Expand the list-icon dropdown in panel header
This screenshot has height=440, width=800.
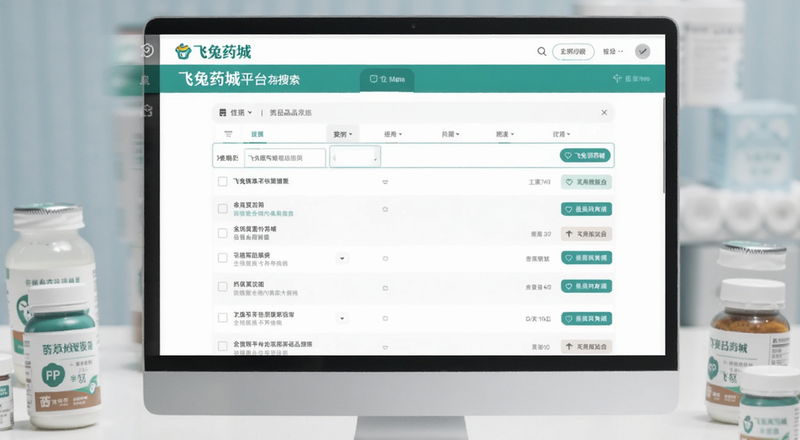[x=235, y=112]
